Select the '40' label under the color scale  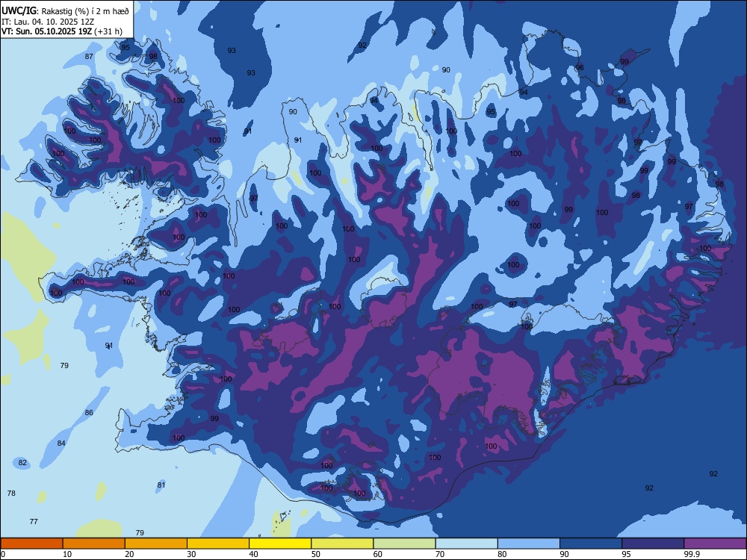254,554
